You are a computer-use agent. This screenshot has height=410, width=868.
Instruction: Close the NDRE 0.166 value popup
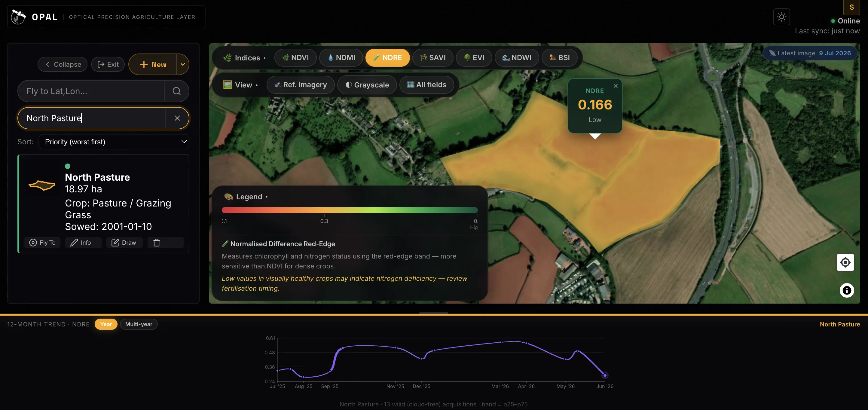[615, 86]
